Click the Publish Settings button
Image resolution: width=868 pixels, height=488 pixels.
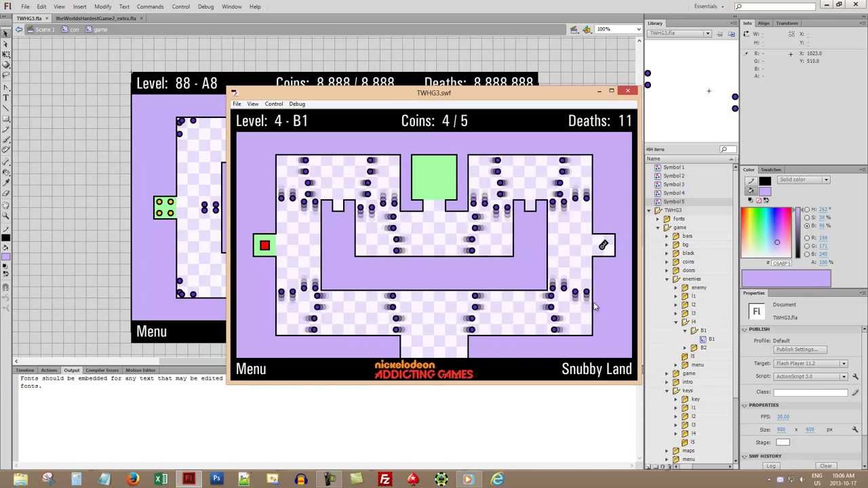(x=800, y=349)
